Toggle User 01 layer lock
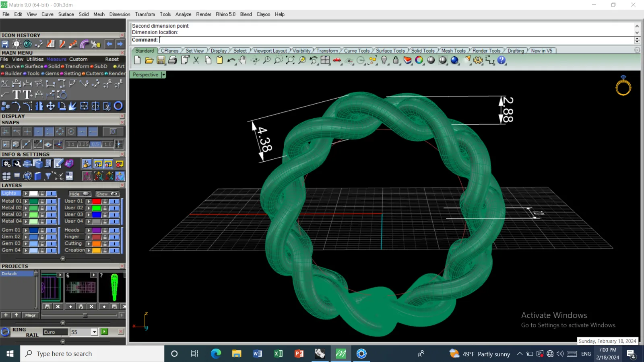This screenshot has height=362, width=644. tap(105, 201)
